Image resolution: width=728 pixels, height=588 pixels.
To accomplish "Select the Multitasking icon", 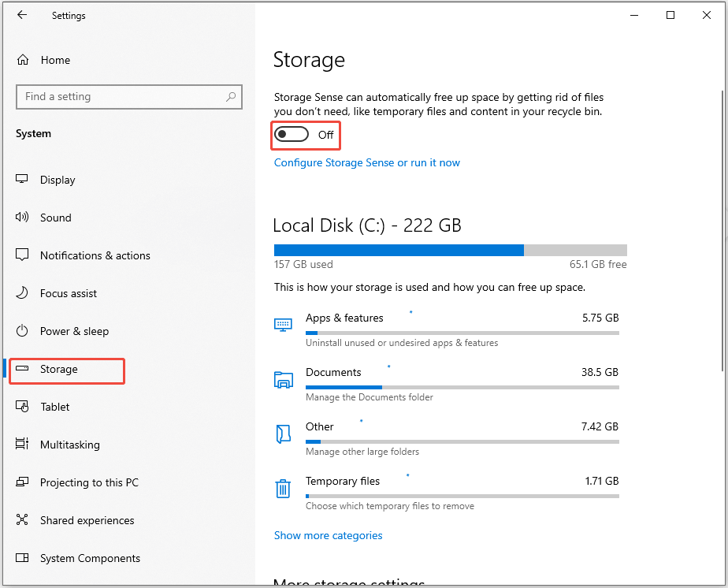I will click(22, 444).
